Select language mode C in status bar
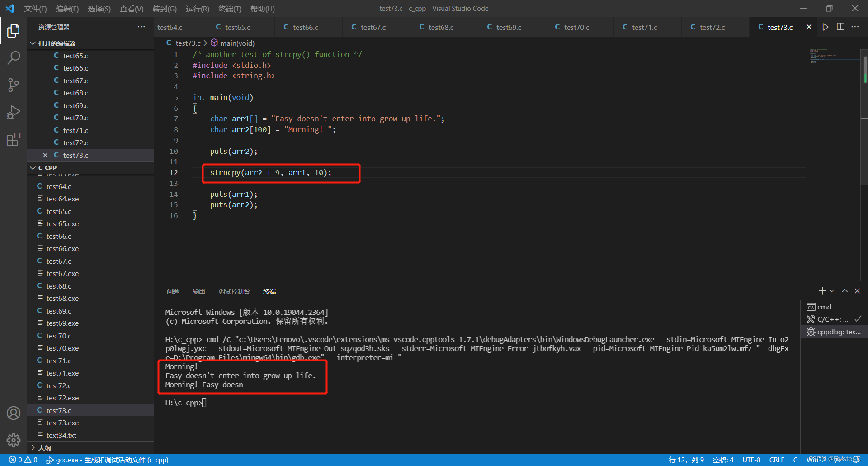 (795, 460)
